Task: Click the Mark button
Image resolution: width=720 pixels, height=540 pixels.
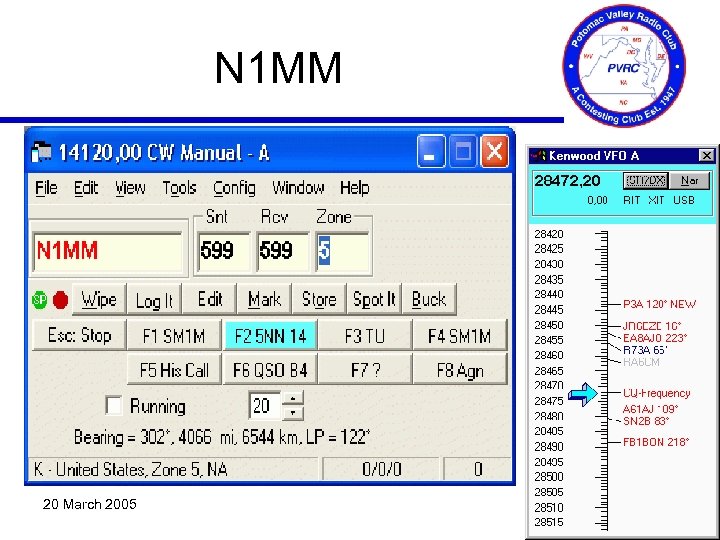Action: pyautogui.click(x=264, y=299)
